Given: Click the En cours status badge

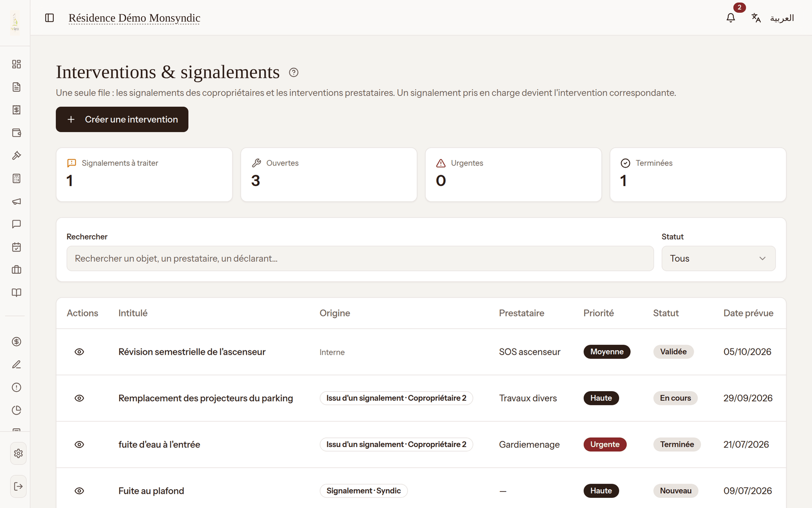Looking at the screenshot, I should coord(675,398).
